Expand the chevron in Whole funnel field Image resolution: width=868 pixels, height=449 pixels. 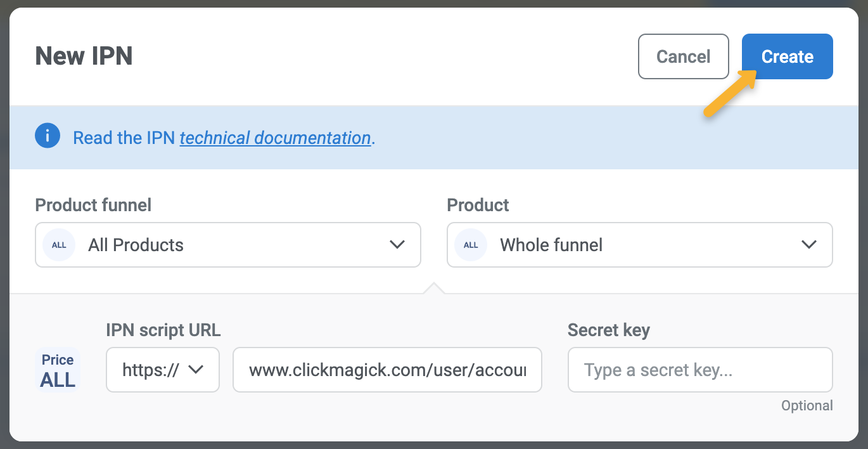(809, 245)
